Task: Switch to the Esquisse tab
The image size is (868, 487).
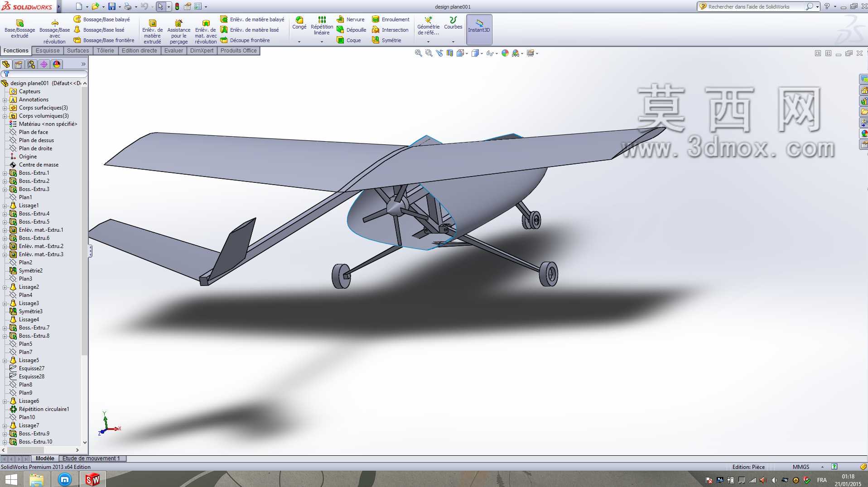Action: pyautogui.click(x=48, y=51)
